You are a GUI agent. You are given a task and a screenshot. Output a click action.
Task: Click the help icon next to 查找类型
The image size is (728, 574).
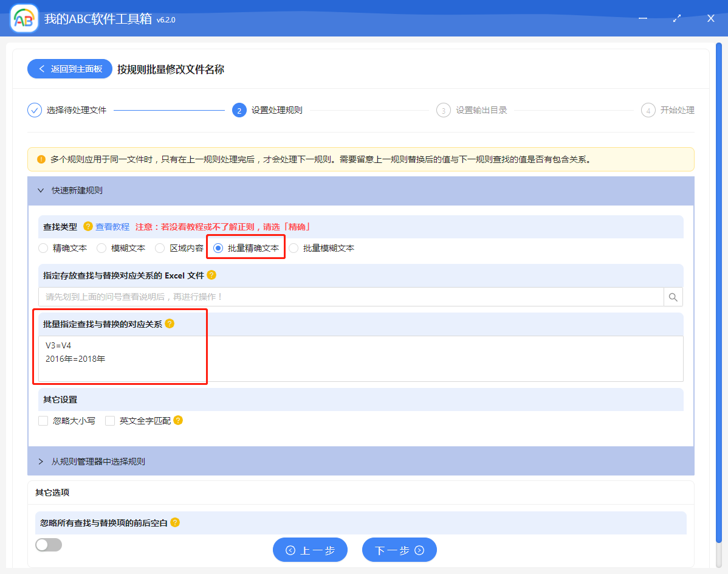(x=89, y=226)
